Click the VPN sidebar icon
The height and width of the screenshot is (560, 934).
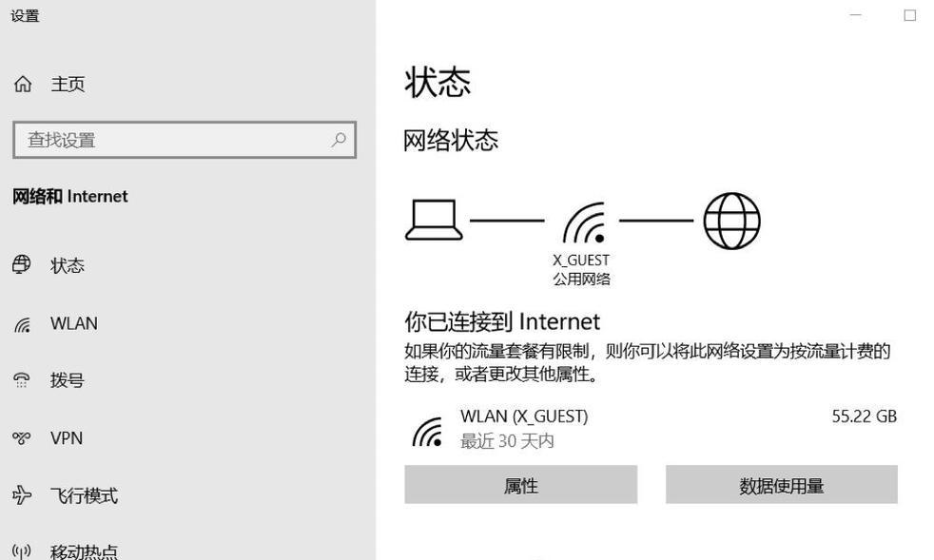22,438
